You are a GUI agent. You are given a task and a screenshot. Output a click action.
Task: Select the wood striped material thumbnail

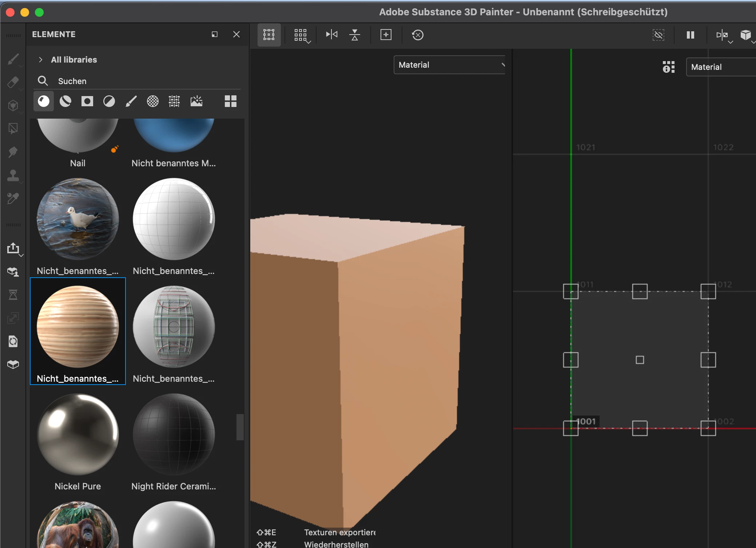click(x=77, y=327)
